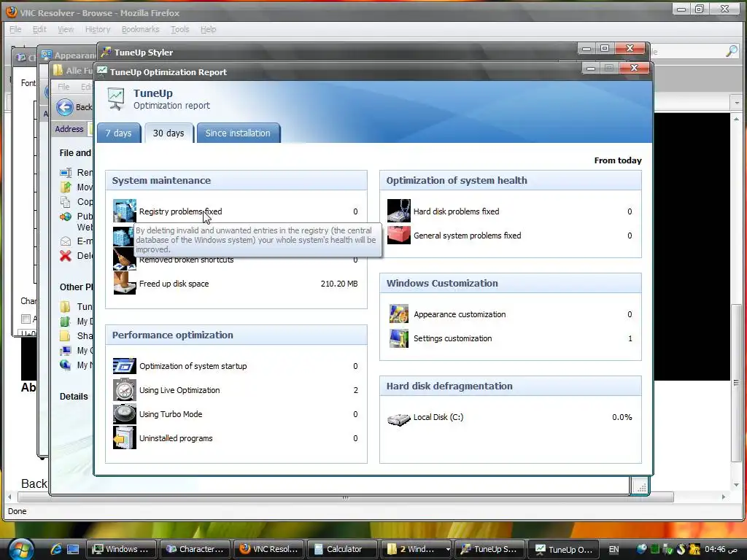Switch to Character Map taskbar button
This screenshot has height=560, width=747.
tap(195, 549)
